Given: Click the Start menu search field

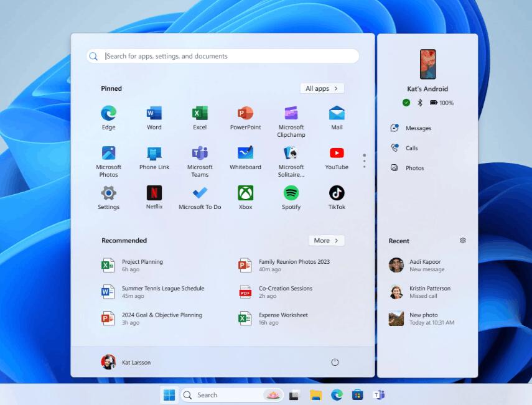Looking at the screenshot, I should (223, 56).
